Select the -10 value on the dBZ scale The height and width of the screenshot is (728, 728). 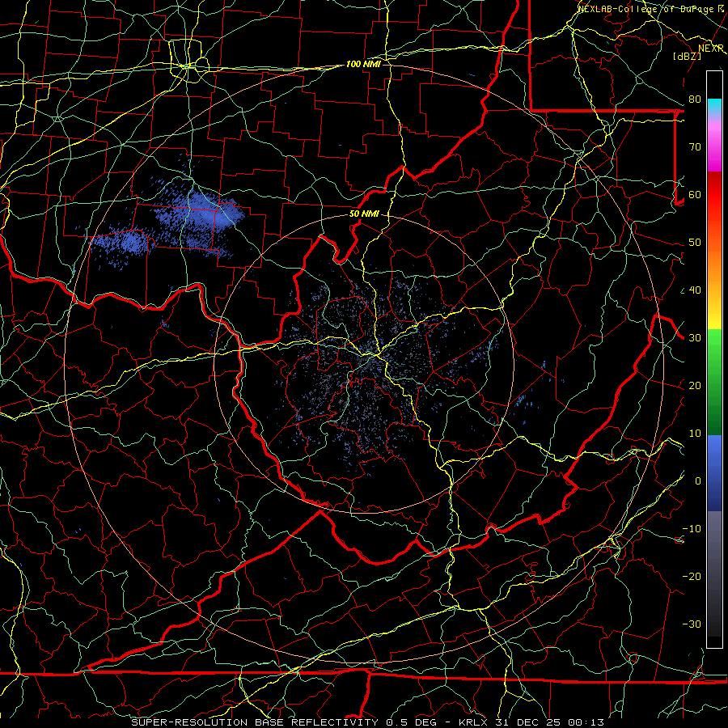(x=692, y=529)
